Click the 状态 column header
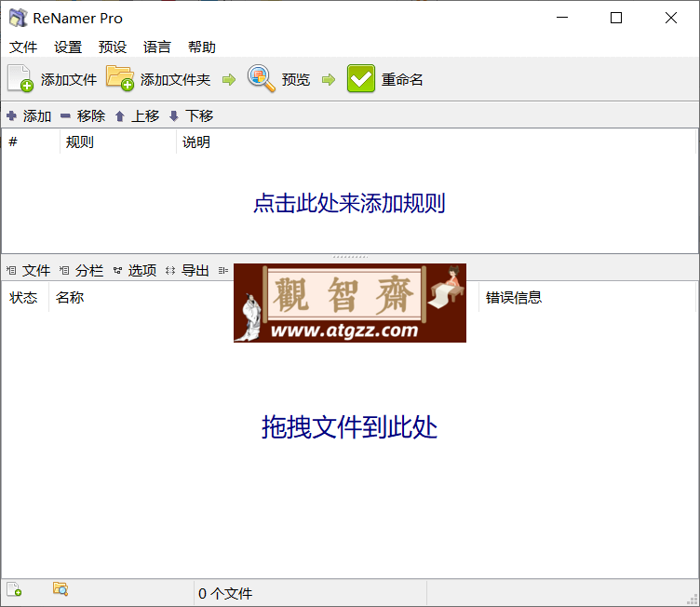The image size is (700, 607). (x=25, y=298)
